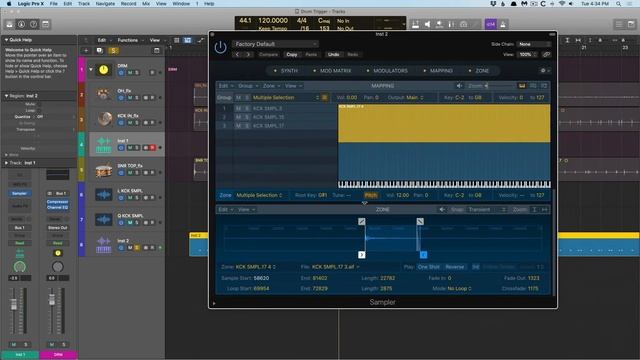Image resolution: width=640 pixels, height=360 pixels.
Task: Select the sample start marker handle
Action: [362, 255]
